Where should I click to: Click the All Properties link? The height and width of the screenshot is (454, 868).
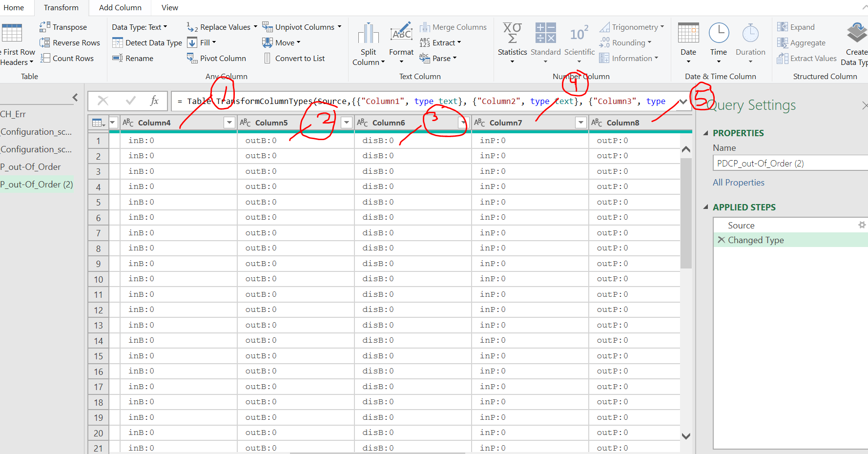click(x=738, y=182)
